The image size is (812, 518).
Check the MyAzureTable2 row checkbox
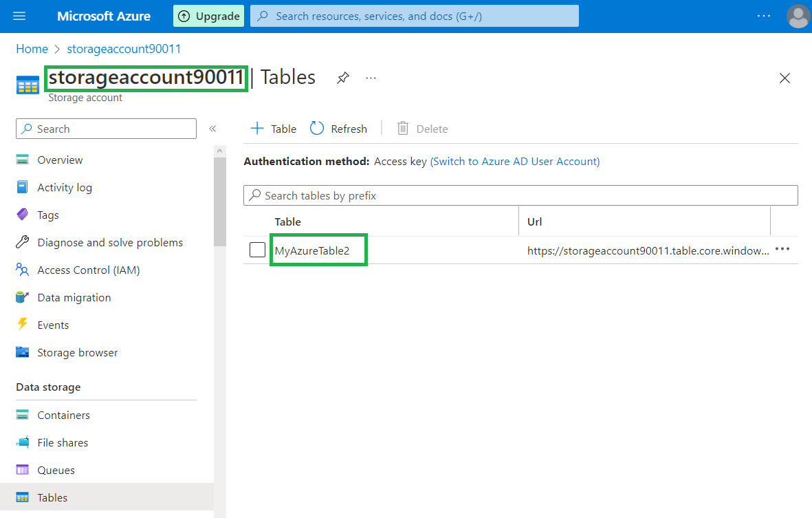[257, 250]
